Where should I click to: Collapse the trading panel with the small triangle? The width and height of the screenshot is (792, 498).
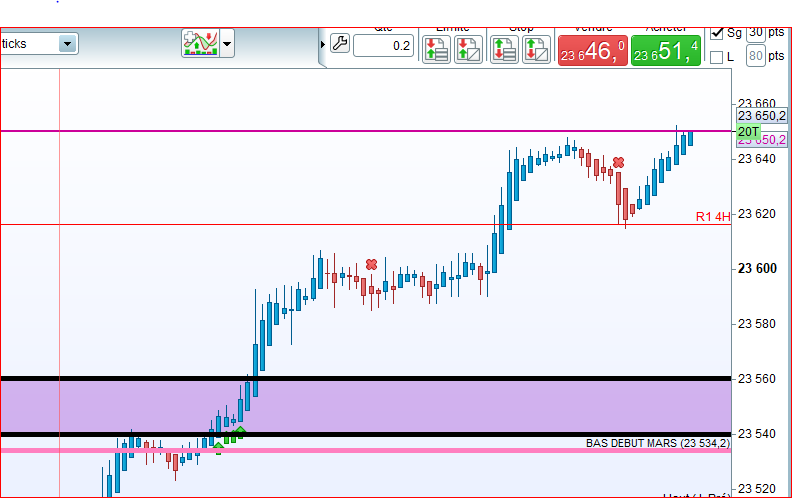[x=323, y=44]
